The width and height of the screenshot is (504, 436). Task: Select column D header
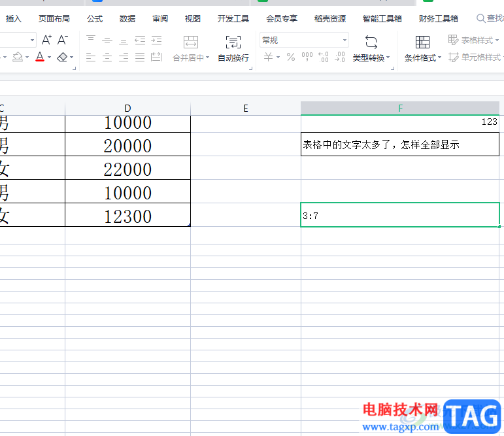tap(127, 109)
